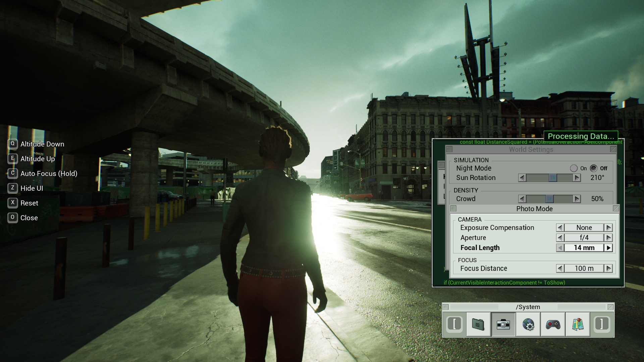Open the globe gear World Settings icon
The image size is (644, 362).
[528, 324]
